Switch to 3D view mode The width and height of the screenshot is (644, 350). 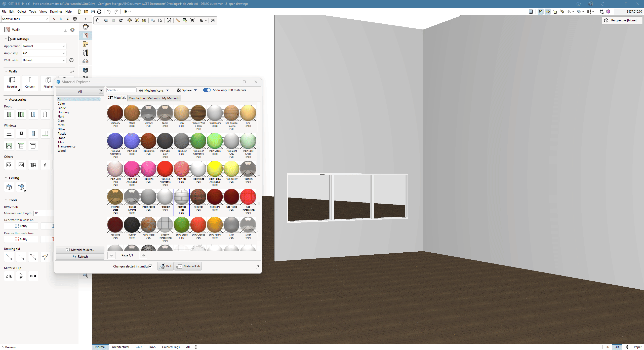click(617, 347)
